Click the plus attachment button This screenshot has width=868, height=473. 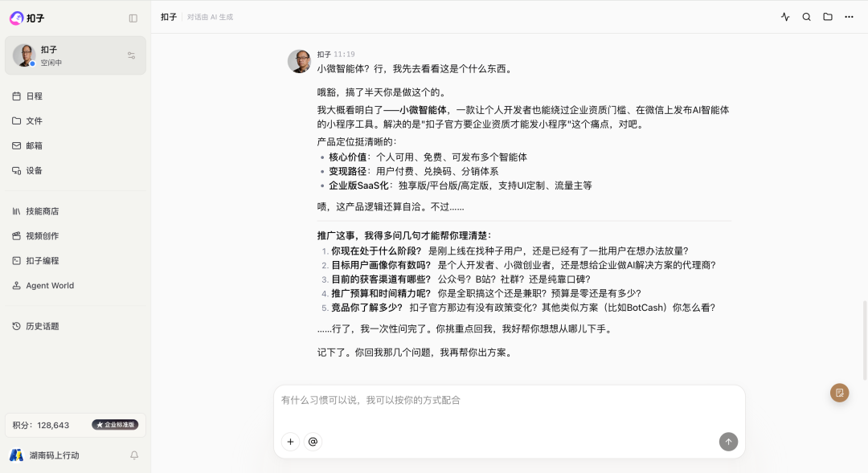(x=290, y=442)
